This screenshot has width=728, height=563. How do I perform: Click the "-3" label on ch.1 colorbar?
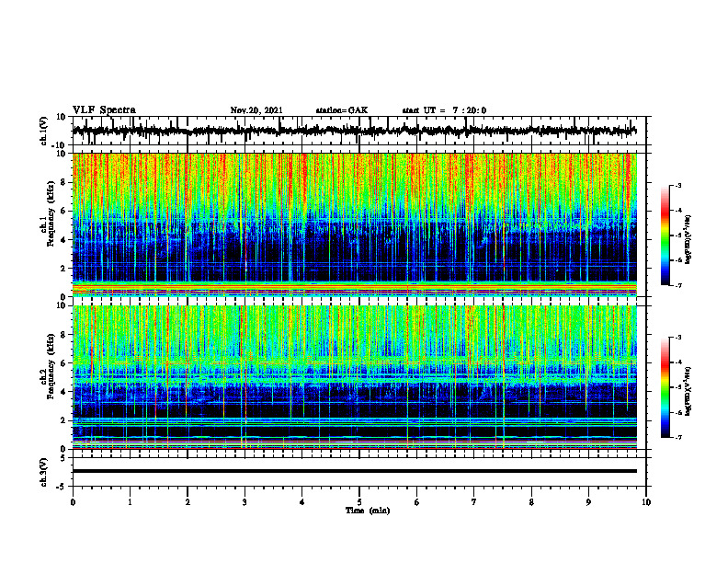[x=678, y=185]
